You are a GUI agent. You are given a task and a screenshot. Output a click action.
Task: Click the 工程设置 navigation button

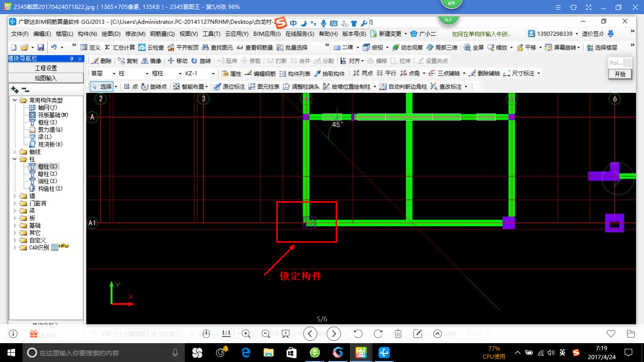click(x=46, y=68)
